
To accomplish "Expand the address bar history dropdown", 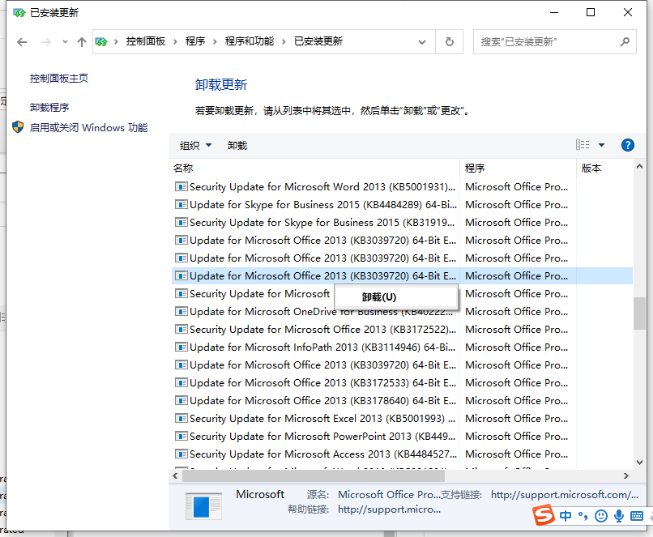I will click(422, 42).
